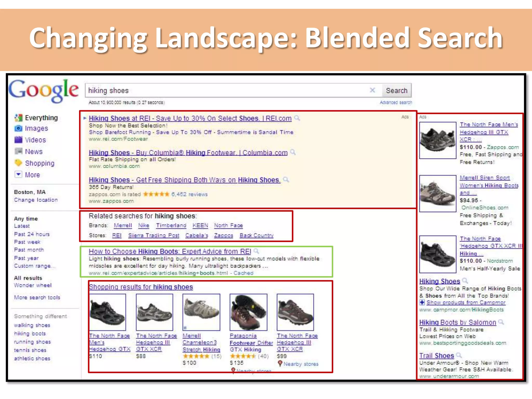This screenshot has height=399, width=532.
Task: Filter results by Past month
Action: pyautogui.click(x=29, y=250)
